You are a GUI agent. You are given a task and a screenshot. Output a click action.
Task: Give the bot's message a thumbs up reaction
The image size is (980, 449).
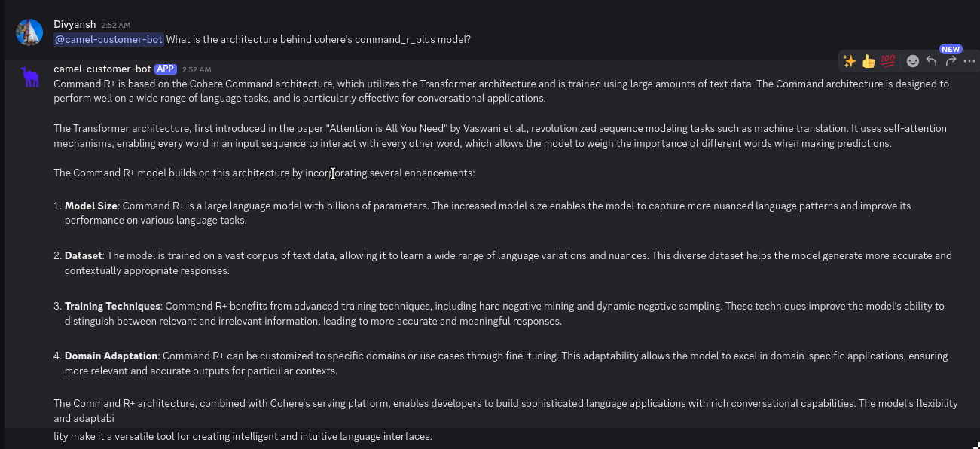tap(869, 61)
